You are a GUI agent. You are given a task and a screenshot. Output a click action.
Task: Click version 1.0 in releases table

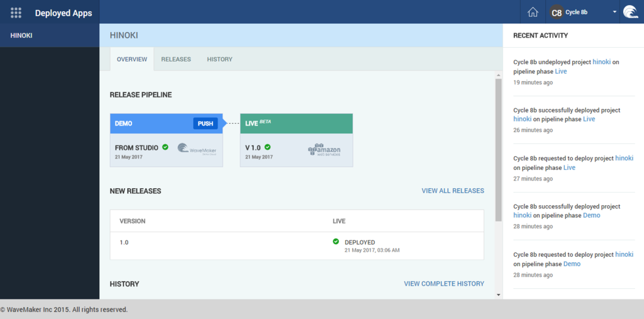pos(124,242)
